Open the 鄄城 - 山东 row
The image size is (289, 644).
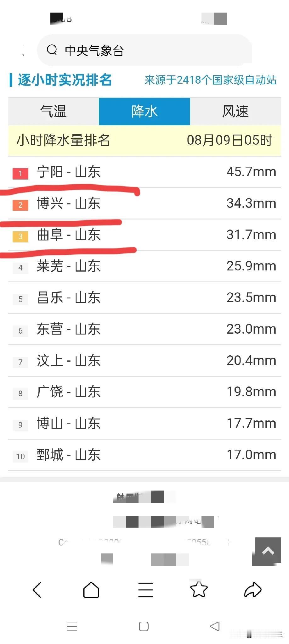click(x=144, y=455)
